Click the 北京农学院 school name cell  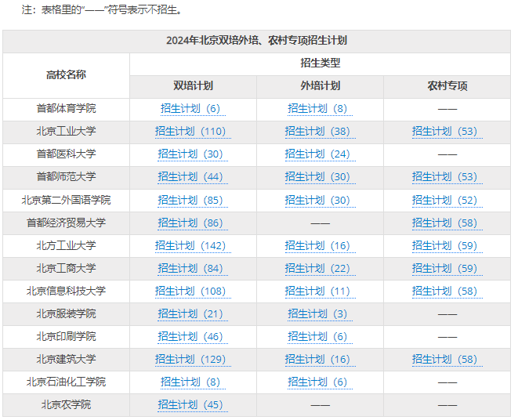(x=66, y=405)
